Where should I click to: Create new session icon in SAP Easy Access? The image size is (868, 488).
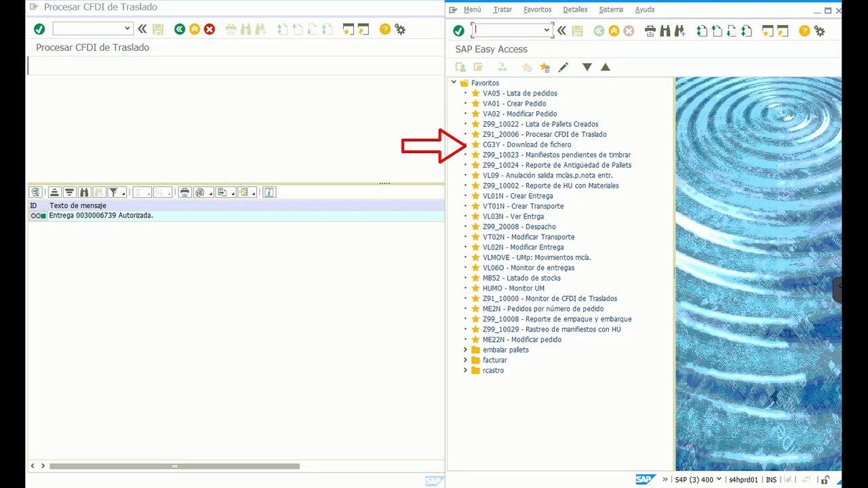[x=768, y=30]
